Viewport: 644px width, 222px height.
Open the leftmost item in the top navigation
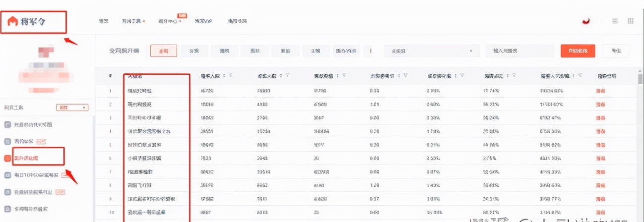pos(104,21)
